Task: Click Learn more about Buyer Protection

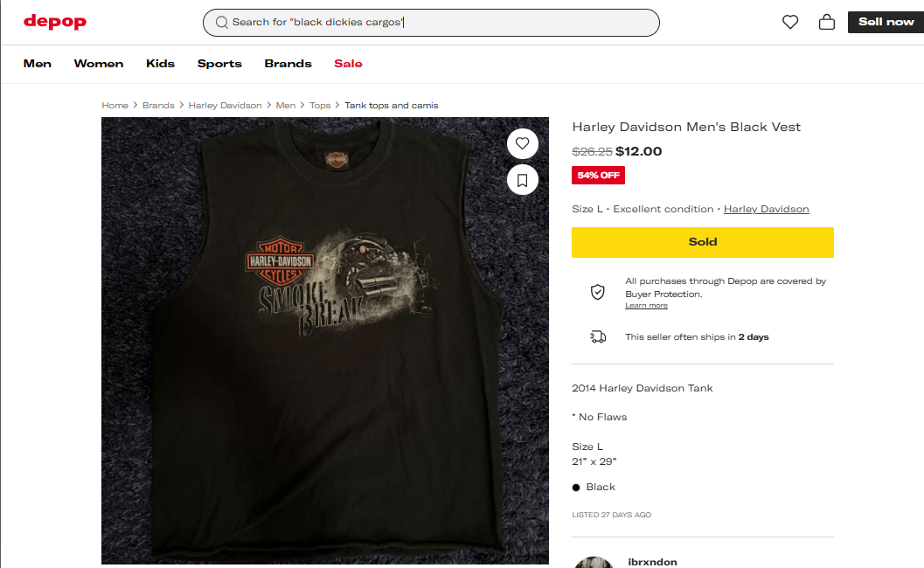Action: (x=646, y=306)
